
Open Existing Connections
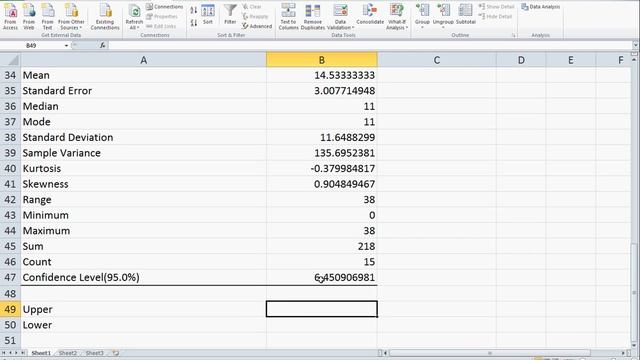point(105,16)
